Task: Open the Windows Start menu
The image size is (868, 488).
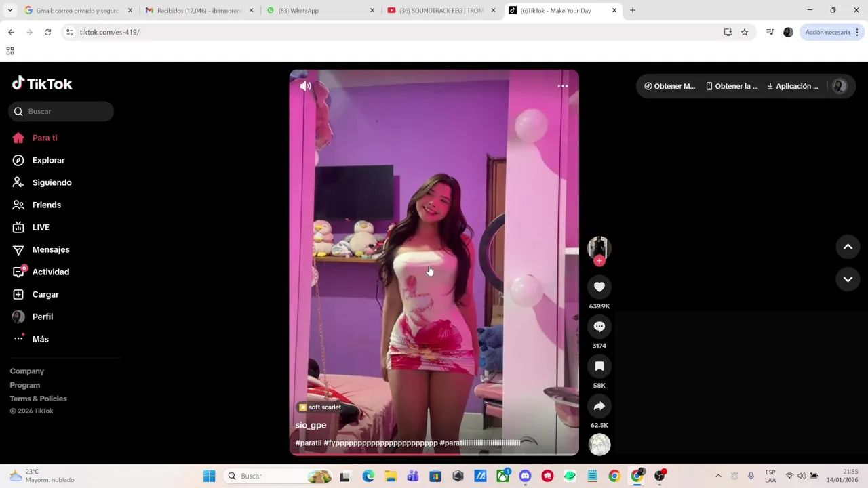Action: point(210,476)
